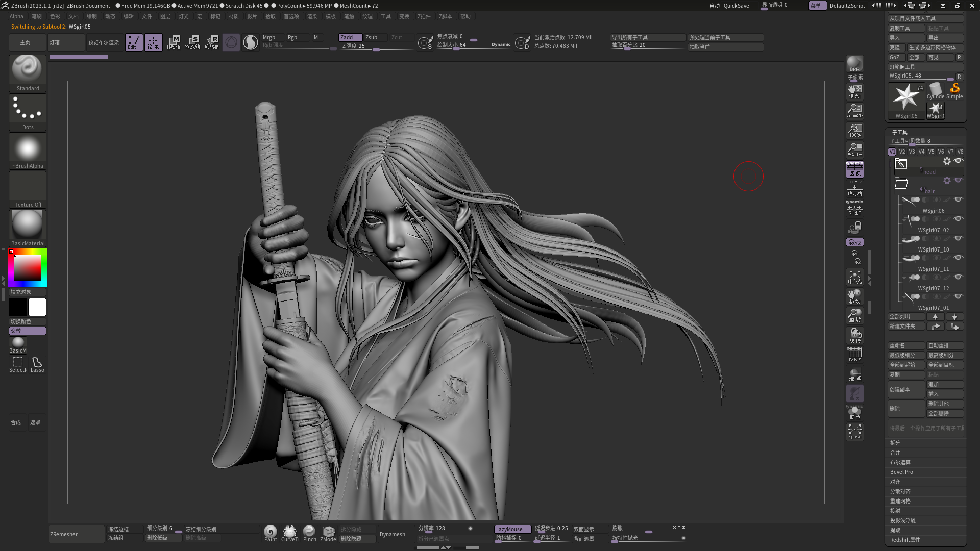980x551 pixels.
Task: Toggle the XYZ rotation button
Action: [x=854, y=242]
